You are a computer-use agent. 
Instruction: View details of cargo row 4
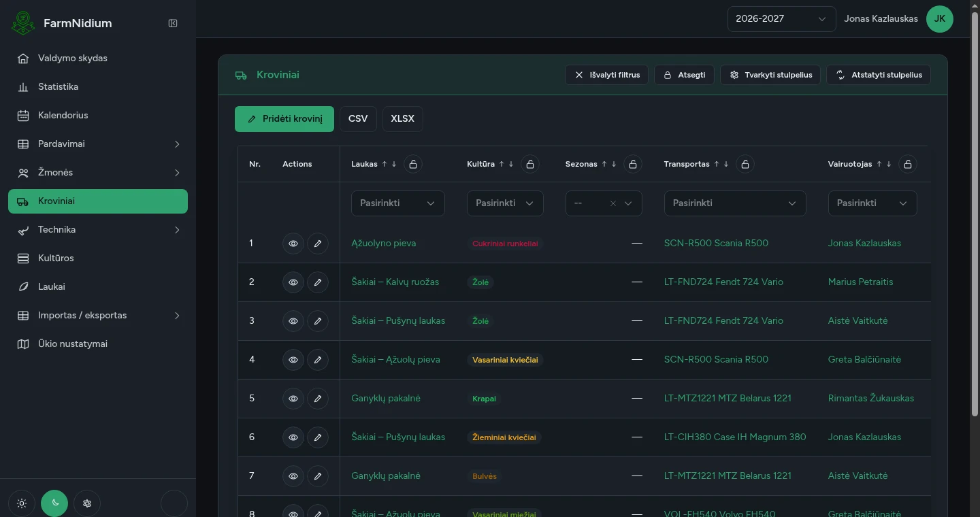pyautogui.click(x=293, y=360)
